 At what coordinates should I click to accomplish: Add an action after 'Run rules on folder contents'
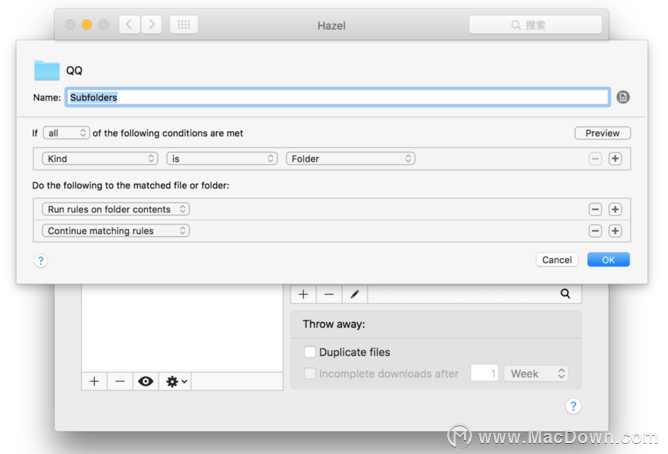point(615,209)
